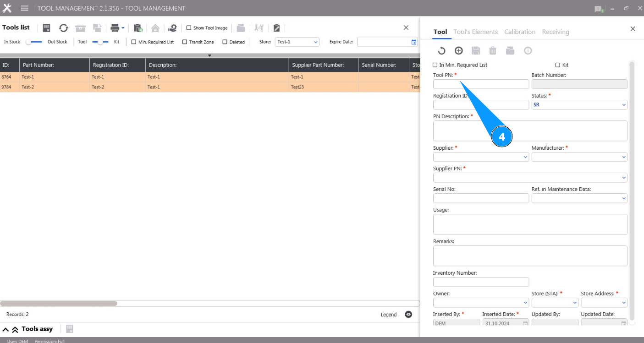Collapse the filter bar using the small down arrow

tap(210, 55)
